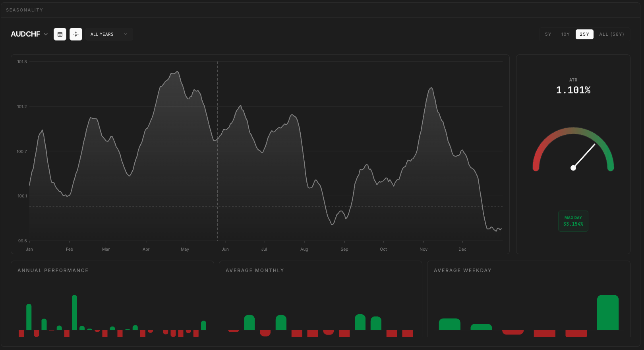Select the 25Y range tab
This screenshot has height=350, width=644.
pos(584,34)
